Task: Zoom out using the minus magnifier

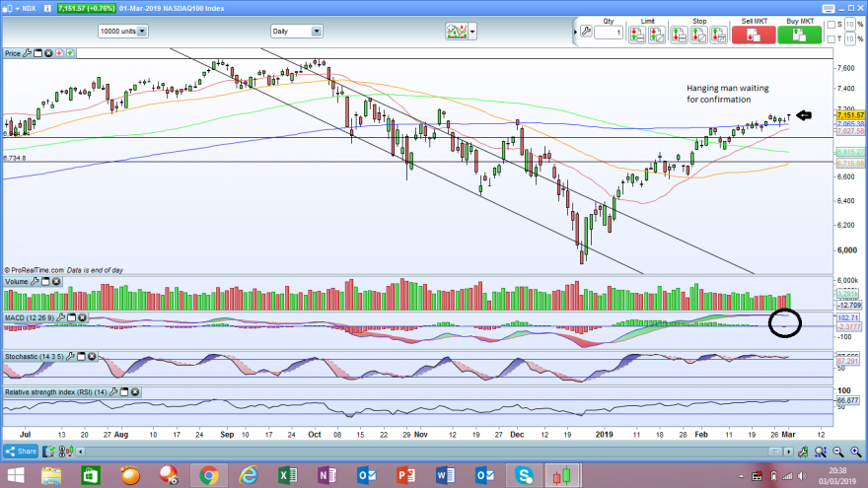Action: tap(838, 453)
